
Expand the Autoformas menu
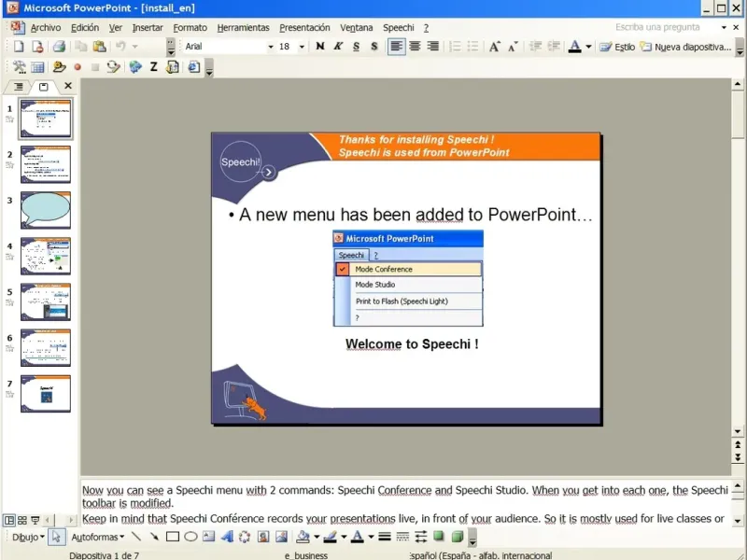pos(98,537)
